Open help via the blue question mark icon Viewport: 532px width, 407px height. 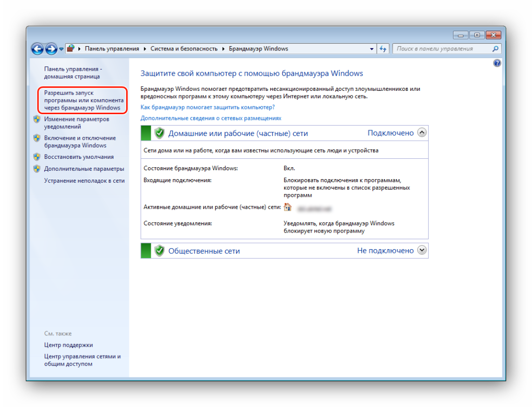pos(497,63)
